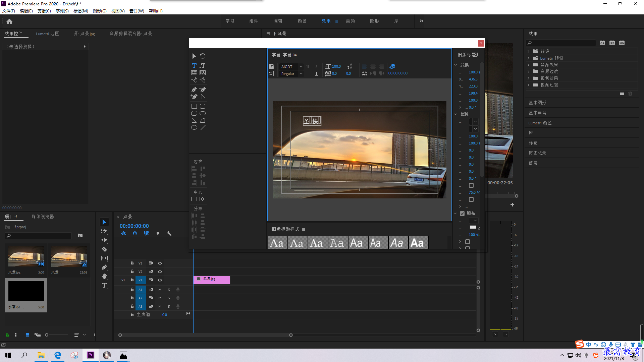Collapse the 变换 transform section
The image size is (644, 362).
click(455, 65)
